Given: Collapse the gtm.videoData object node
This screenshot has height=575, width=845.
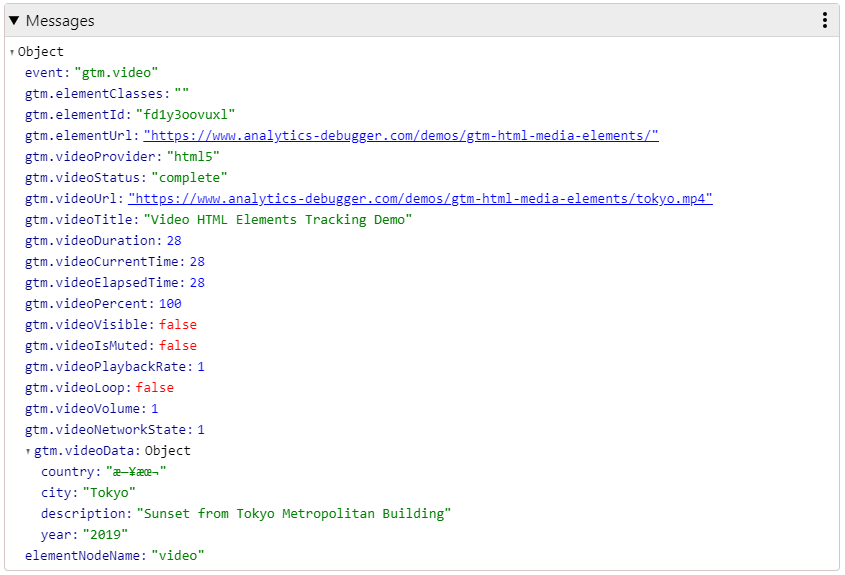Looking at the screenshot, I should coord(28,451).
